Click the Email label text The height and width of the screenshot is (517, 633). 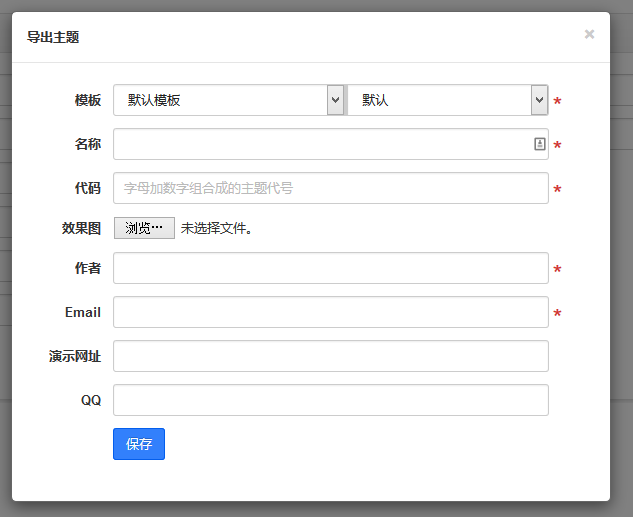(83, 312)
